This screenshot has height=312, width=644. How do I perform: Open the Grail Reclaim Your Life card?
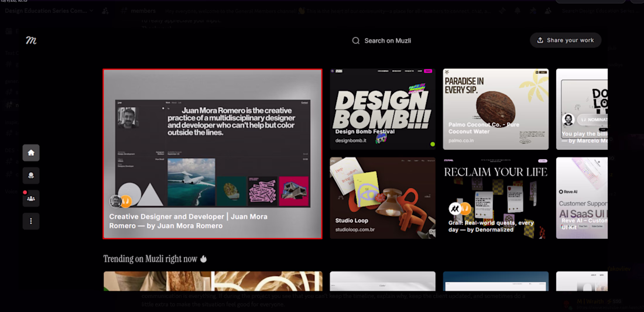point(496,198)
